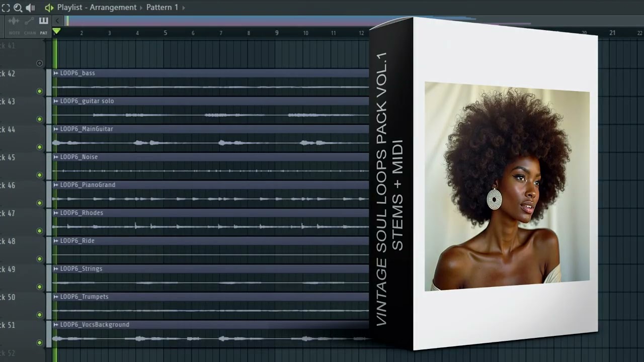Select the LOOP6_PianoGrand clip title
644x362 pixels.
[x=88, y=185]
